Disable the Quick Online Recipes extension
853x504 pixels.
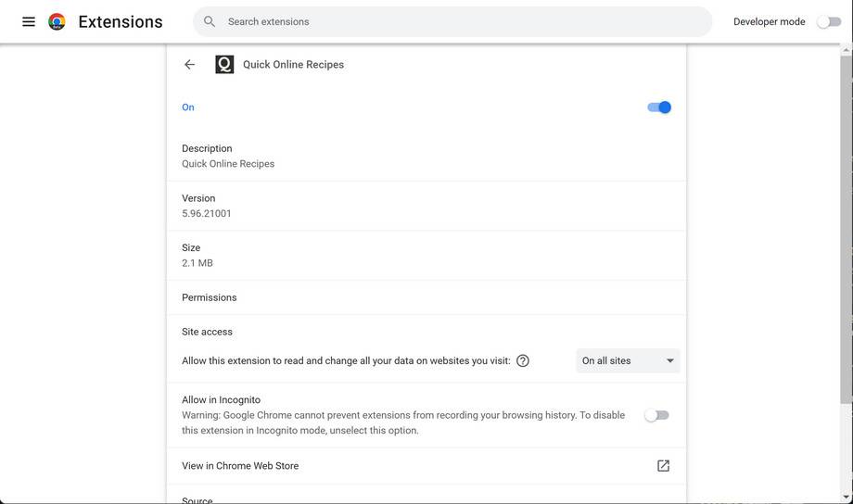click(658, 107)
